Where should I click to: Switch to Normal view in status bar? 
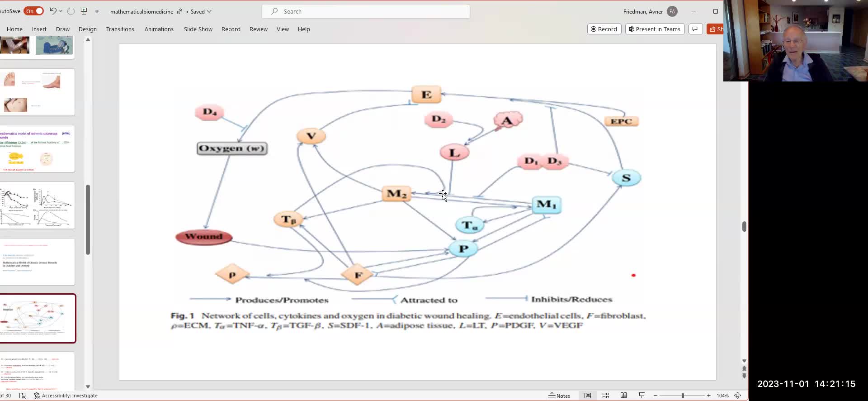pos(587,396)
